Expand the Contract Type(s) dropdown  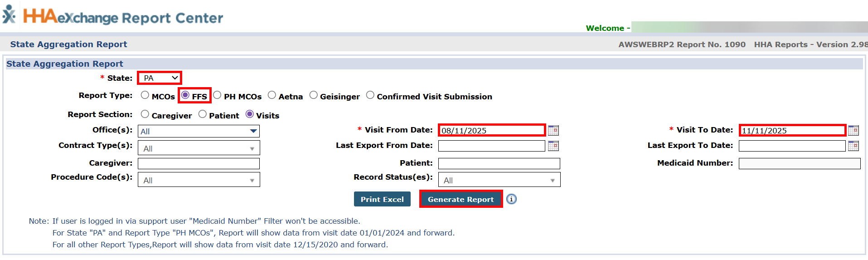(x=199, y=148)
